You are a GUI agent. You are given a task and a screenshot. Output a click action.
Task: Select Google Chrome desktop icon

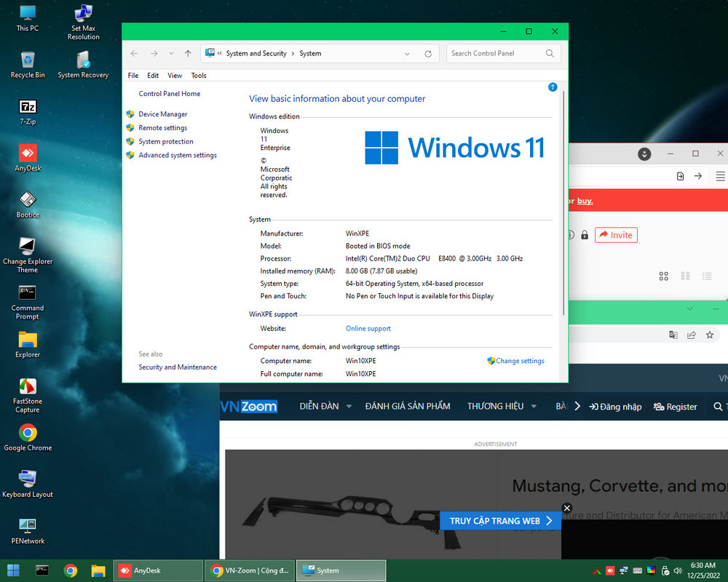pyautogui.click(x=28, y=438)
